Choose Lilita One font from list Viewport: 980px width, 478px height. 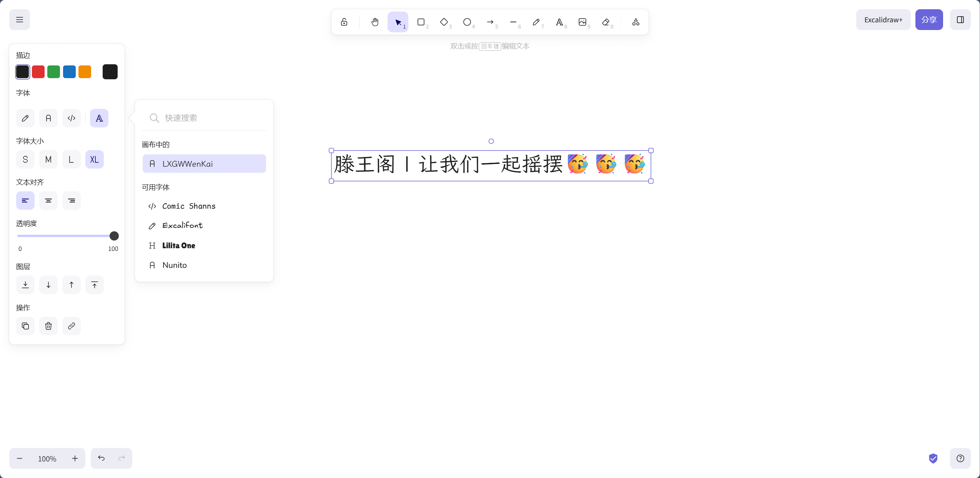click(178, 246)
